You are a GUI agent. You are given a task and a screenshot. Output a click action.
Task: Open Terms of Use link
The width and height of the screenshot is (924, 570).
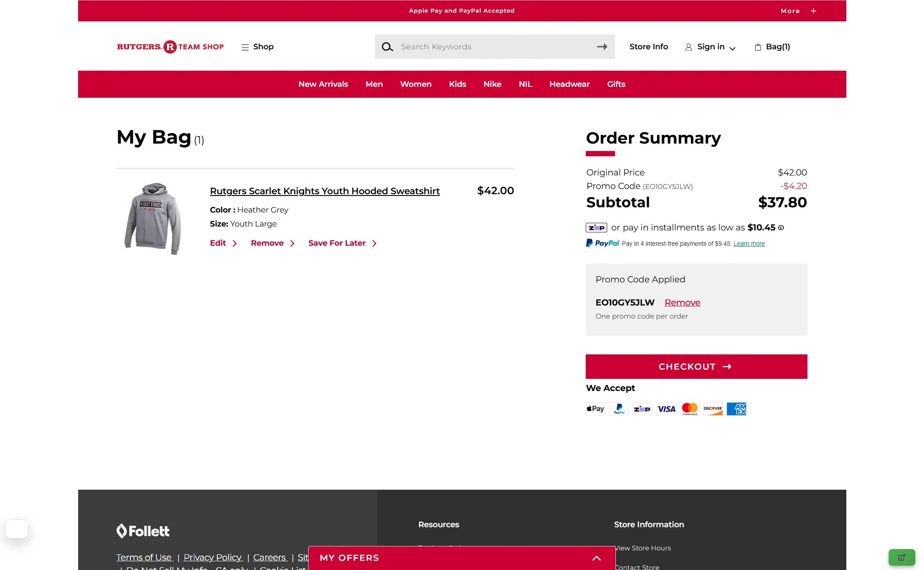pos(144,557)
